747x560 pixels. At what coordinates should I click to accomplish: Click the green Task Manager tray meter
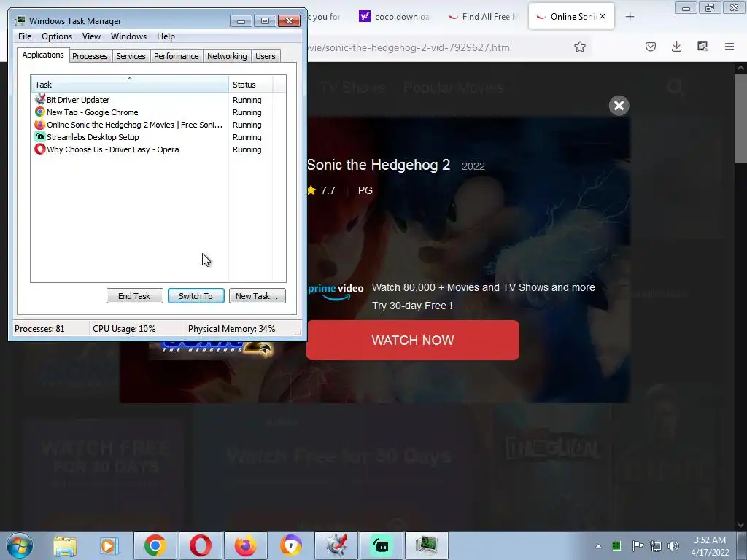(616, 545)
